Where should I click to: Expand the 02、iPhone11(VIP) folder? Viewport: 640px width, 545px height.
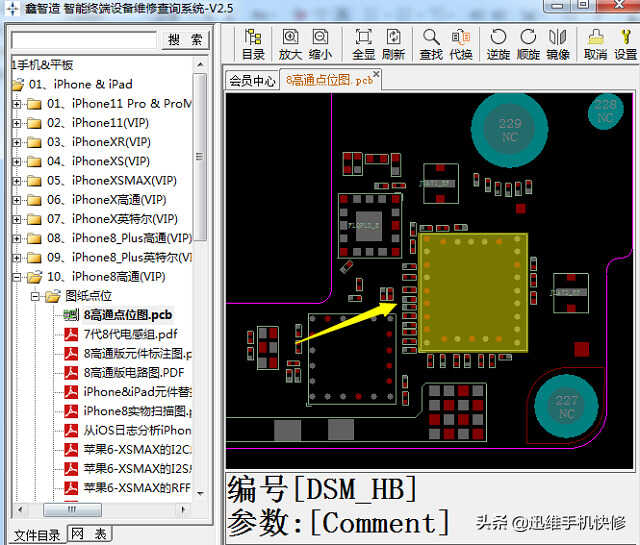coord(17,123)
